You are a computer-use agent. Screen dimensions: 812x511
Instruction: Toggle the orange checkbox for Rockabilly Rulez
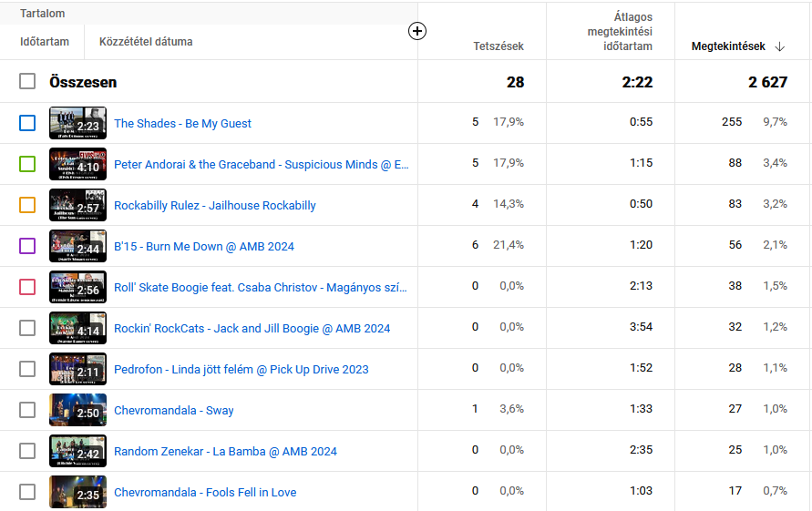pyautogui.click(x=27, y=205)
